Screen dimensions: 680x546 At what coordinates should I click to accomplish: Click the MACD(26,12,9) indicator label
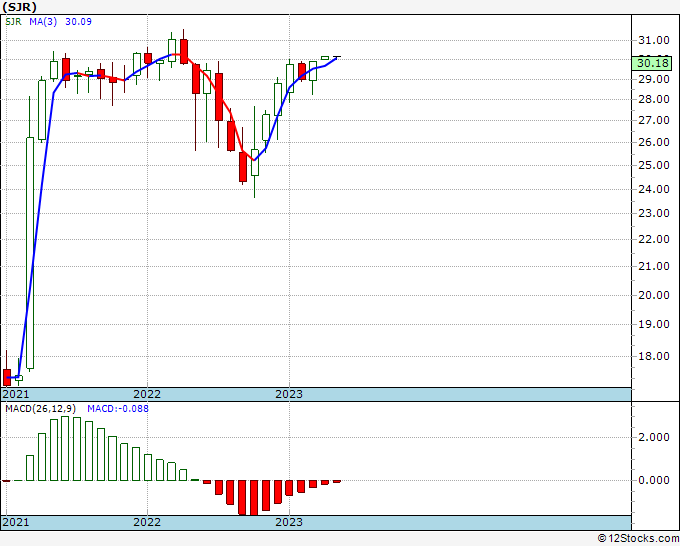point(41,409)
